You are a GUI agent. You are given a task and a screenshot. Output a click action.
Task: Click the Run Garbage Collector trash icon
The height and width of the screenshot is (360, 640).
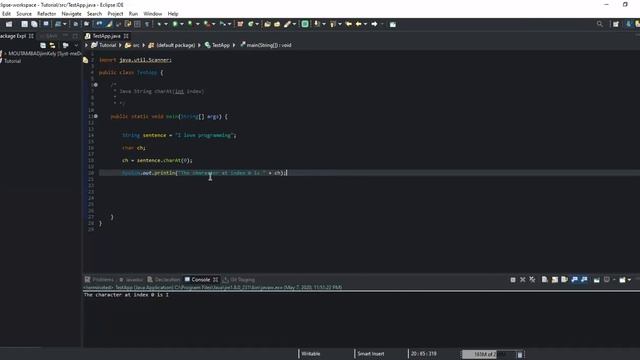[520, 354]
